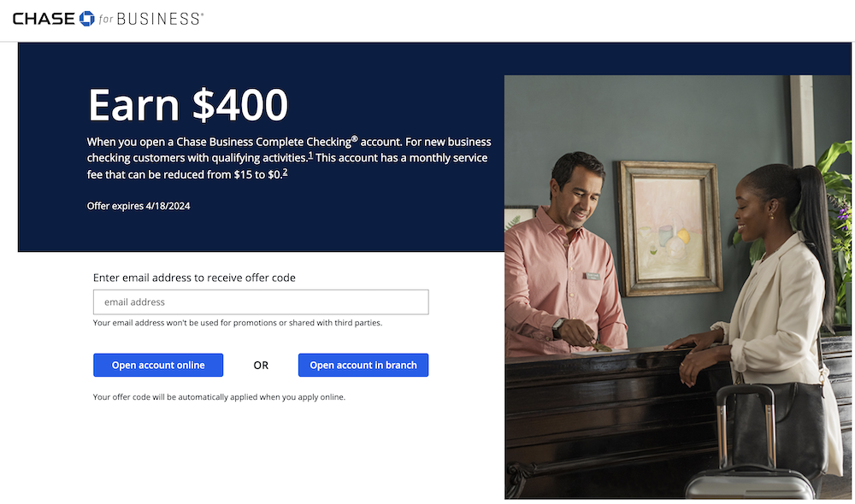Click superscript footnote 1 after qualifying activities
The width and height of the screenshot is (855, 504).
click(x=311, y=155)
